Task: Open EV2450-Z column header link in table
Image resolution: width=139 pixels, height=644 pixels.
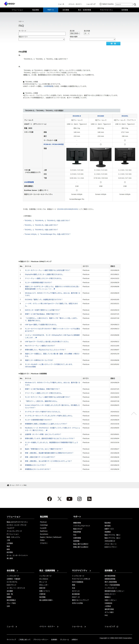Action: (77, 116)
